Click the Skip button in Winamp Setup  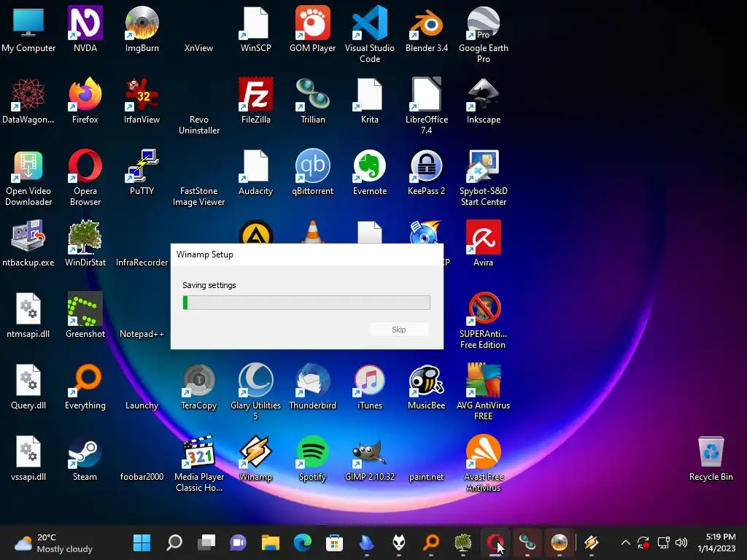click(399, 330)
